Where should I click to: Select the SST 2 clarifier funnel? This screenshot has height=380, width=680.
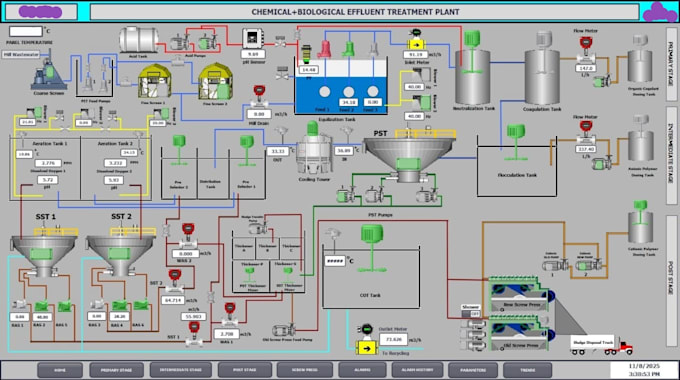tap(121, 255)
